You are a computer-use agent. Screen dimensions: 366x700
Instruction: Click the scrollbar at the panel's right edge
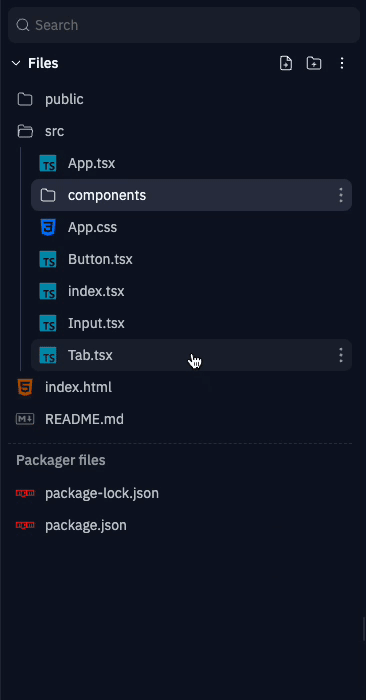(363, 629)
